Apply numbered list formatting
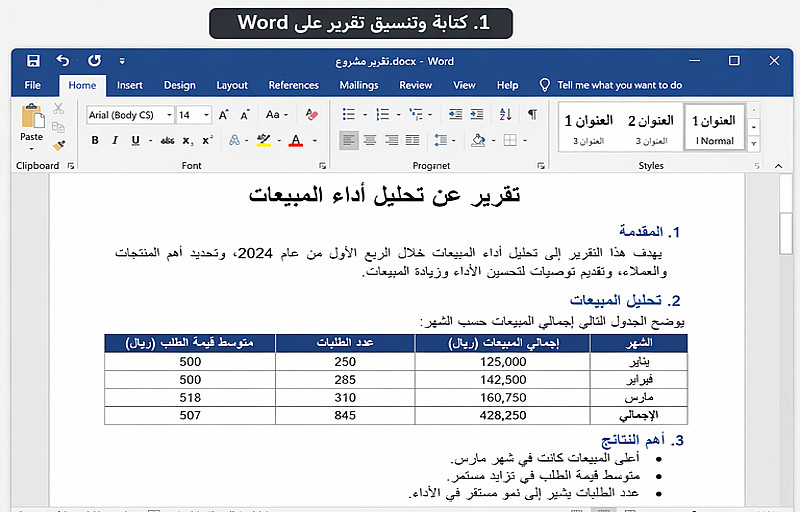 click(383, 114)
